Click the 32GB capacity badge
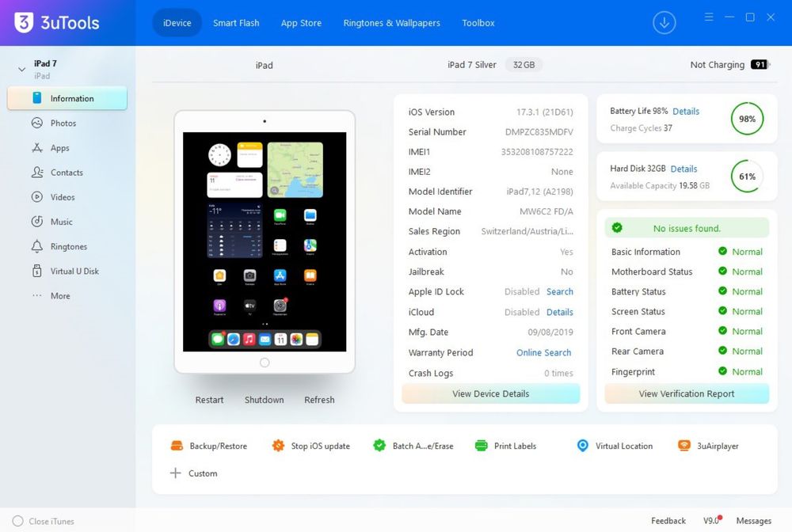 click(524, 65)
